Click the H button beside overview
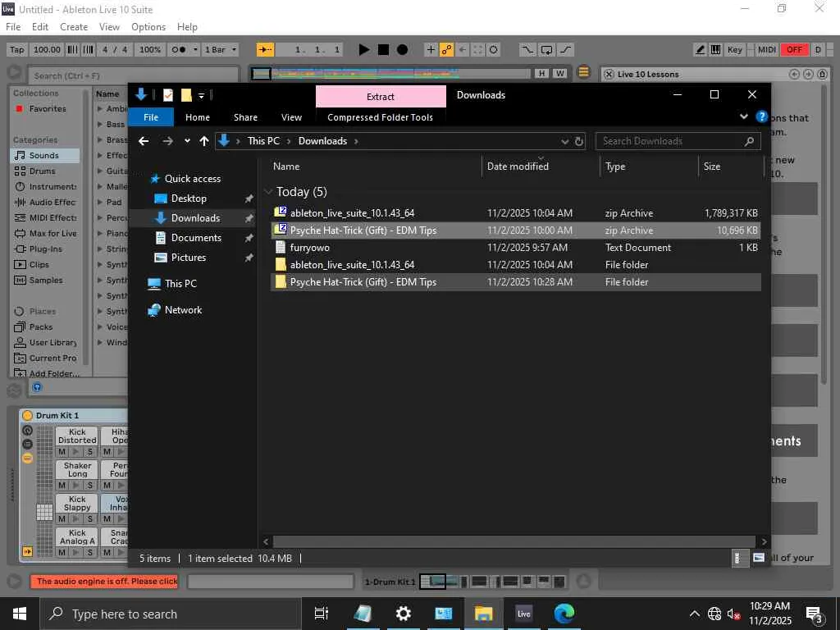The image size is (840, 630). [541, 73]
